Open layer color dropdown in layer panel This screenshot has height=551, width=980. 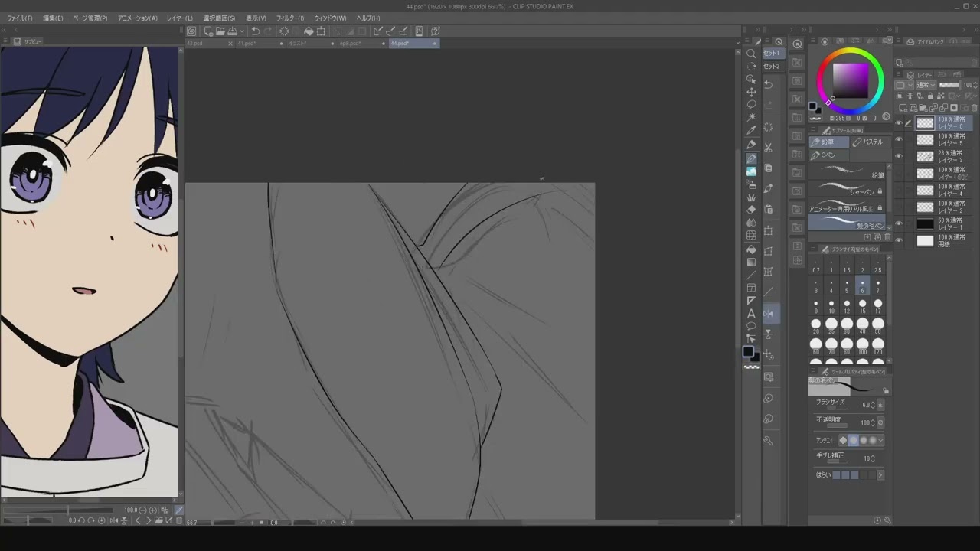click(903, 86)
